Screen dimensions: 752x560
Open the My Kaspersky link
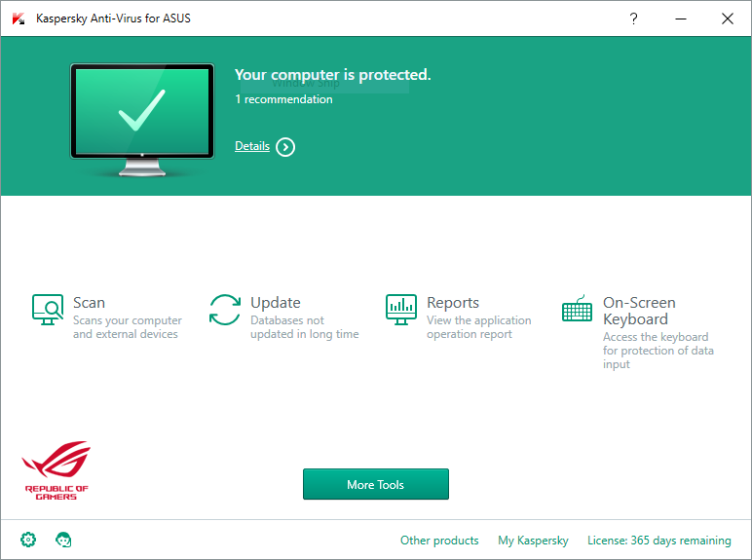(533, 541)
